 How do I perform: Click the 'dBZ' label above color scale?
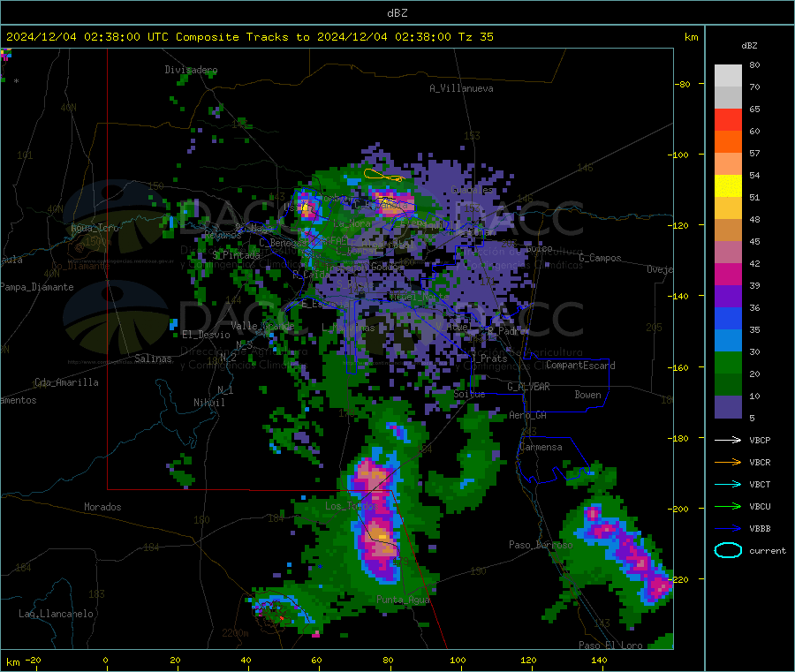click(x=749, y=46)
